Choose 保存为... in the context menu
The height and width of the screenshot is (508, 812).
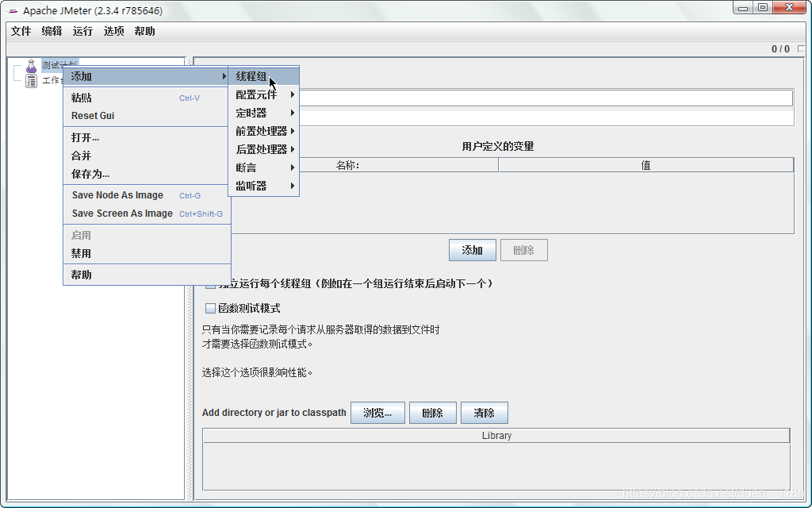coord(147,174)
